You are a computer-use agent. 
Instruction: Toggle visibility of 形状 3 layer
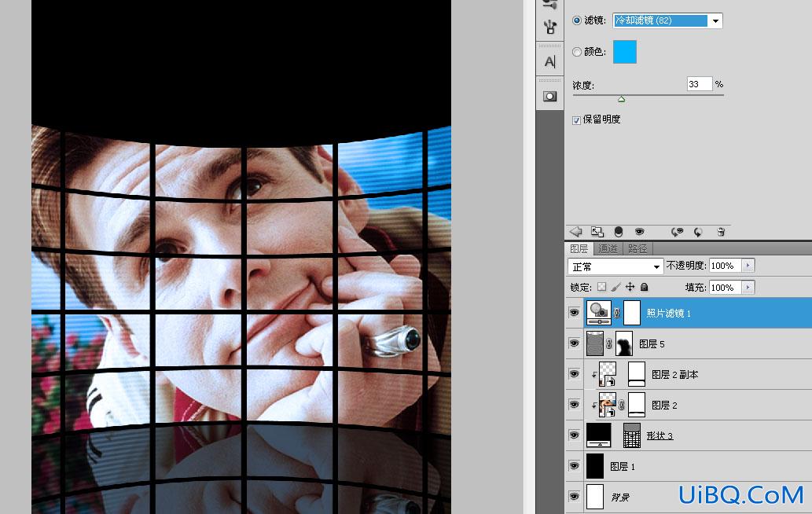pos(574,435)
